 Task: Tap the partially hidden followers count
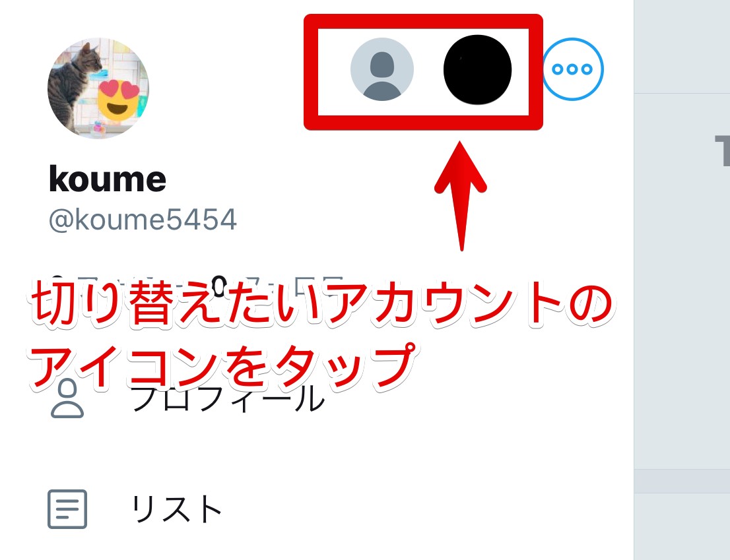click(278, 282)
